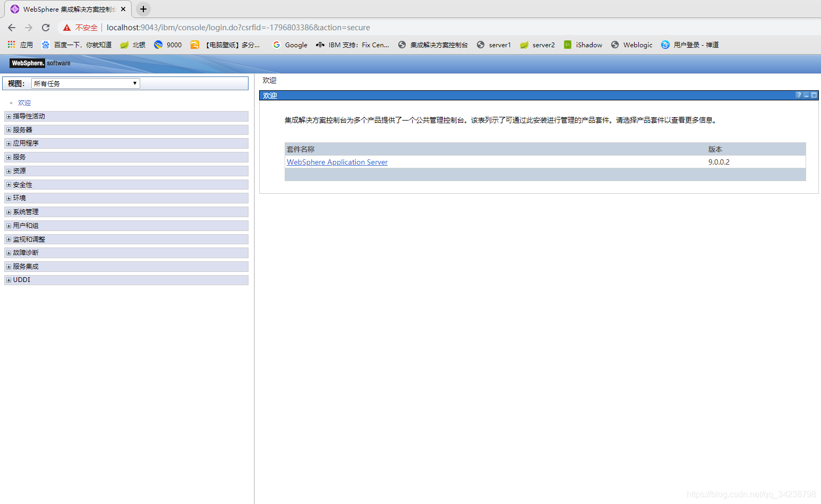The image size is (821, 504).
Task: Click the WebSphere software logo
Action: point(40,63)
